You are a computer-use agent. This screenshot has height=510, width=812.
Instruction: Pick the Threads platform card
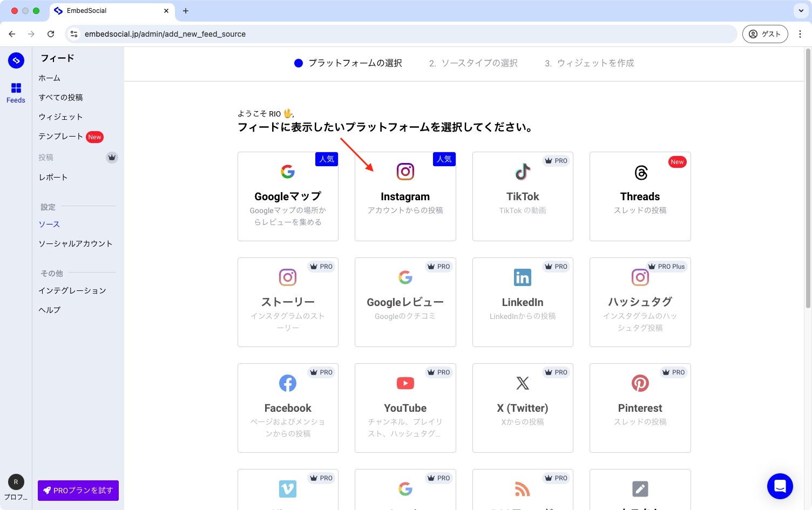(640, 196)
